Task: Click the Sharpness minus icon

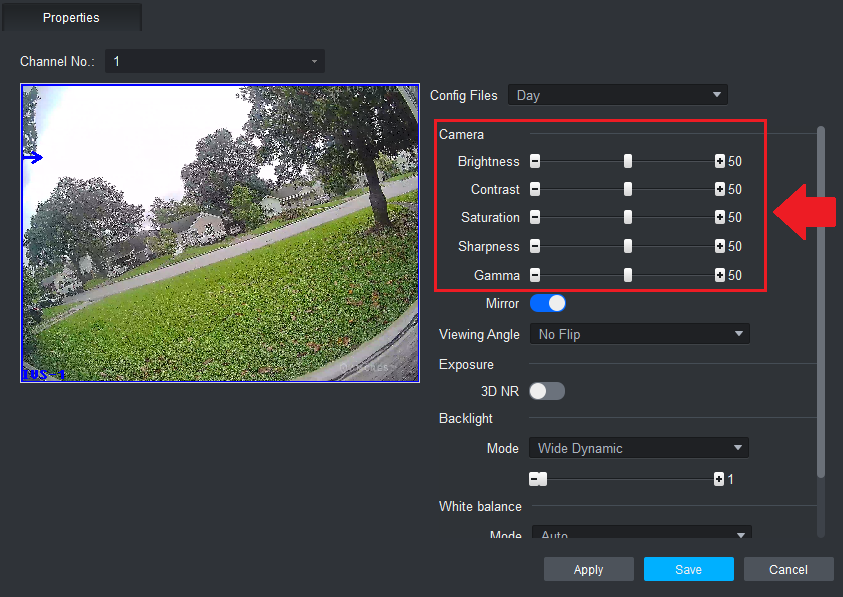Action: pyautogui.click(x=535, y=246)
